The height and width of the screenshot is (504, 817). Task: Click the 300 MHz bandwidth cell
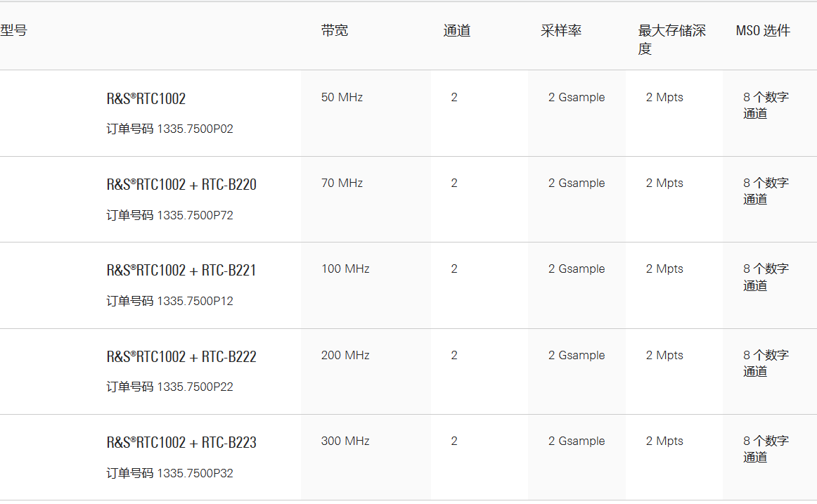[x=345, y=441]
